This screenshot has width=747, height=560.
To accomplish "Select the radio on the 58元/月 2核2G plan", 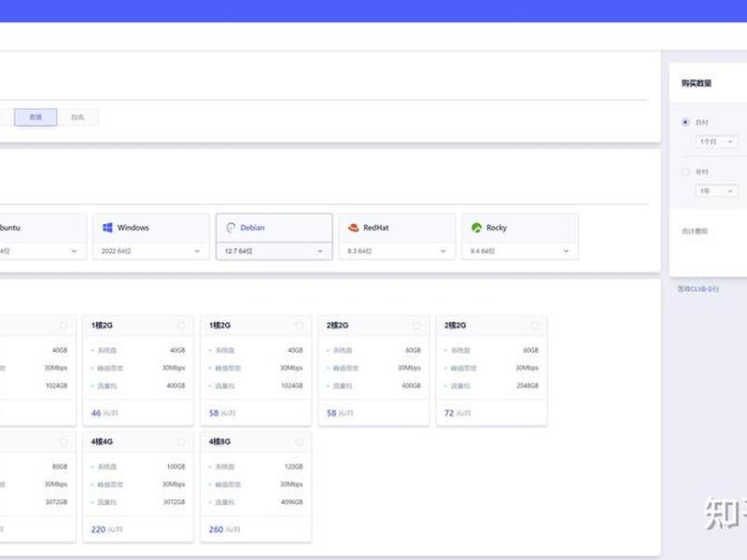I will [416, 326].
